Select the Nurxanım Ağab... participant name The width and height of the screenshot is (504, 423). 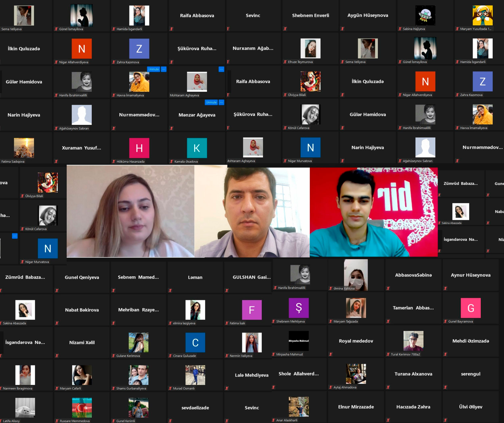click(x=253, y=48)
